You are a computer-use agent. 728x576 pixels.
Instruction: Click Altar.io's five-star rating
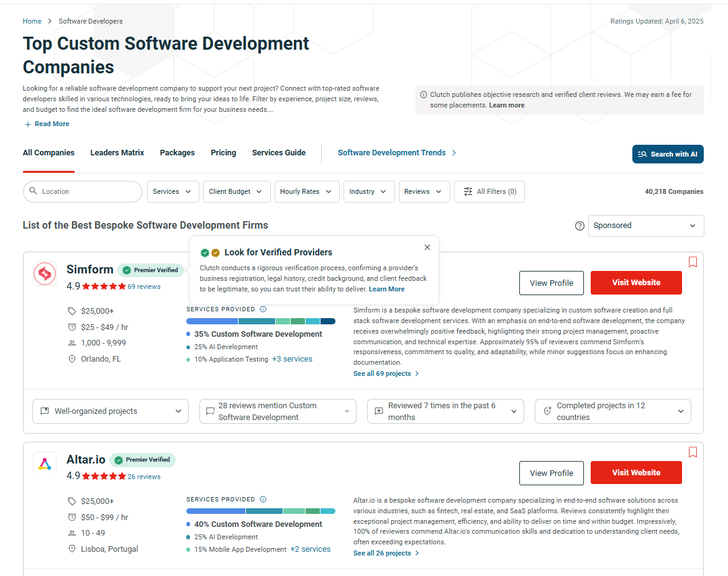click(x=104, y=477)
